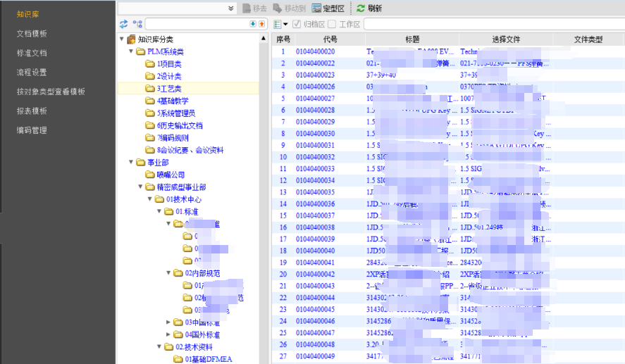The width and height of the screenshot is (625, 364).
Task: Expand the 03中国标准 tree node
Action: click(168, 322)
